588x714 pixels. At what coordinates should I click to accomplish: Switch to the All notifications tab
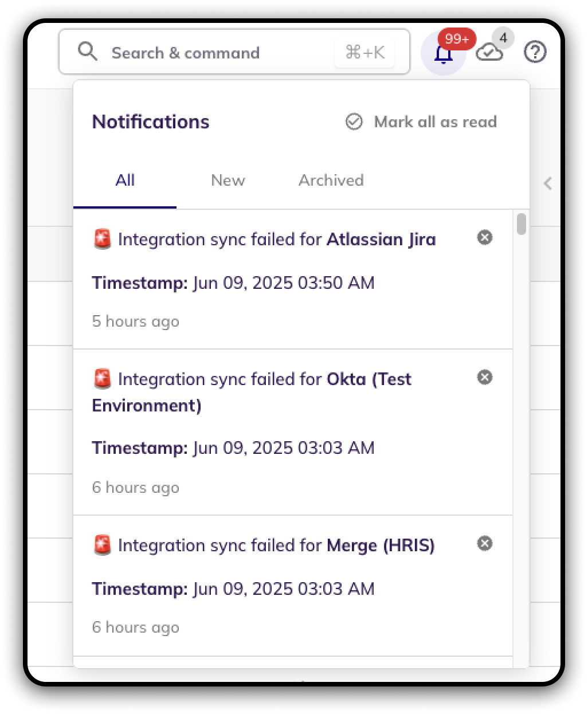coord(125,181)
